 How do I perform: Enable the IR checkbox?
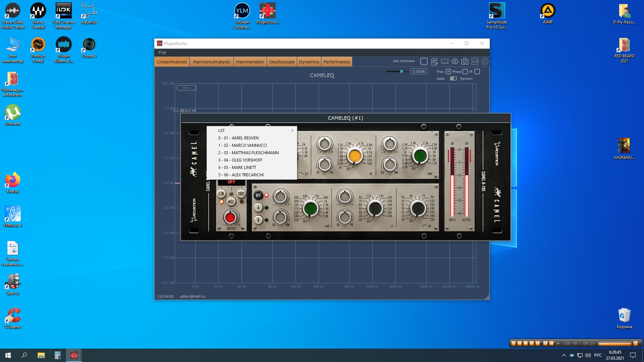pos(477,71)
